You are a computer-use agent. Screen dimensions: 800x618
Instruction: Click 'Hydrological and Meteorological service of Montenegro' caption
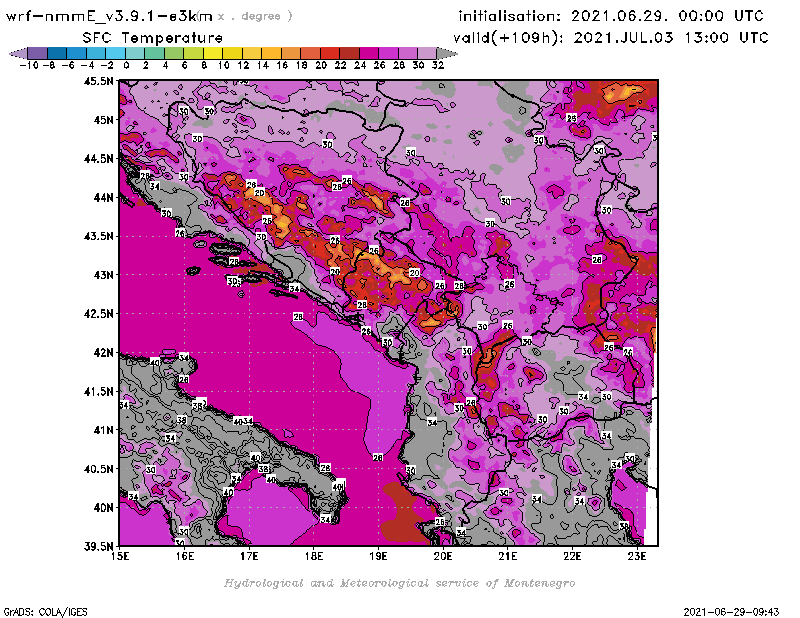click(399, 583)
